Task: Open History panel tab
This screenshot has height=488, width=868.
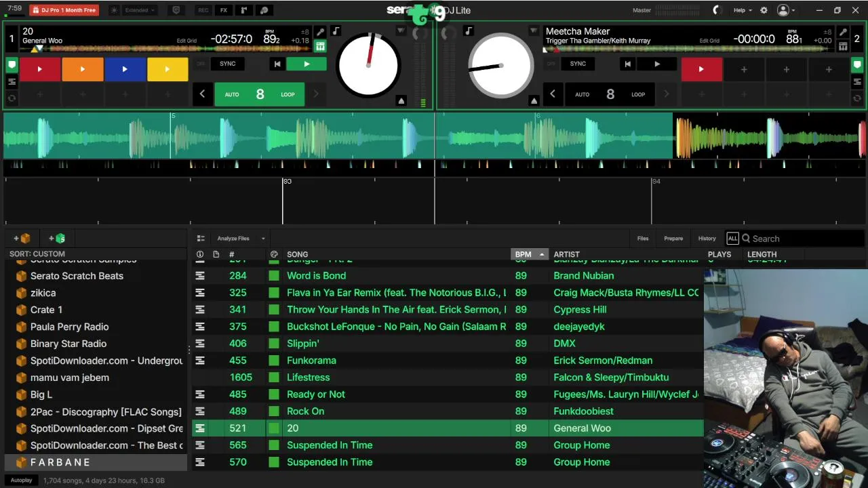Action: coord(707,239)
